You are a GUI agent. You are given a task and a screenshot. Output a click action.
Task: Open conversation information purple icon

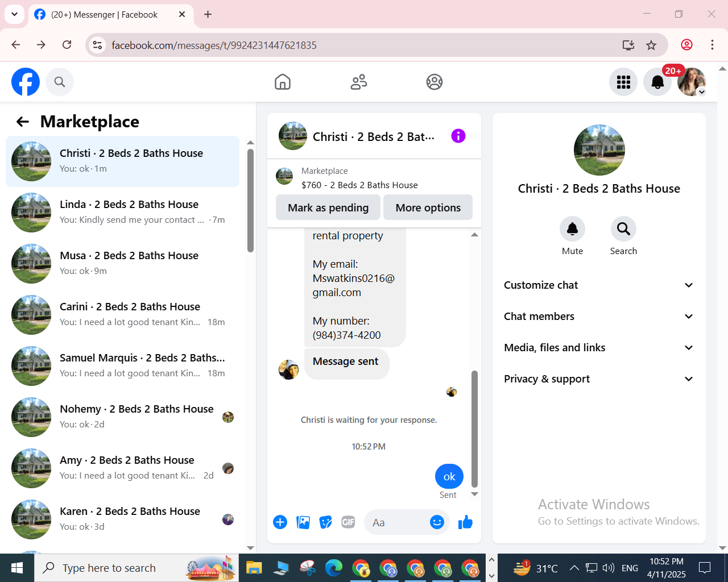[x=458, y=136]
